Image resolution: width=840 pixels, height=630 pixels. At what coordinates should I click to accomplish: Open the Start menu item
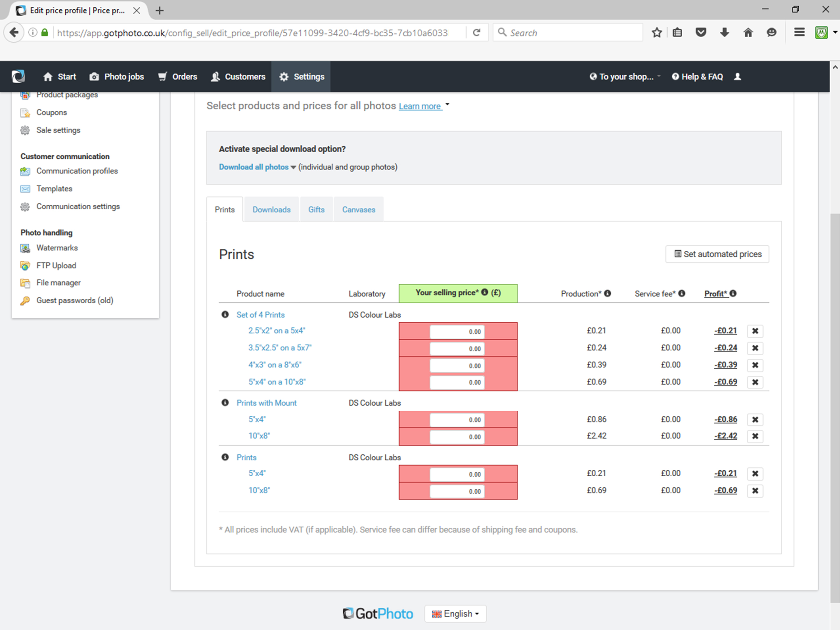click(60, 77)
